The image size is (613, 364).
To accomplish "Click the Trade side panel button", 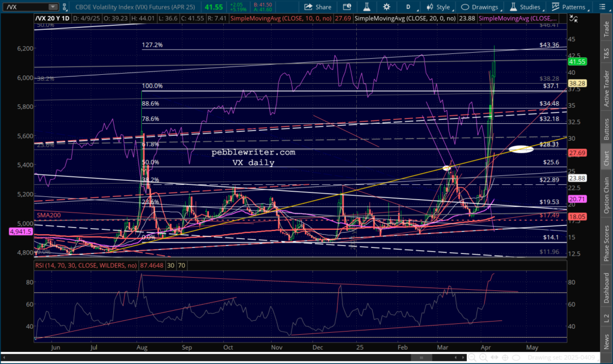I will (606, 26).
